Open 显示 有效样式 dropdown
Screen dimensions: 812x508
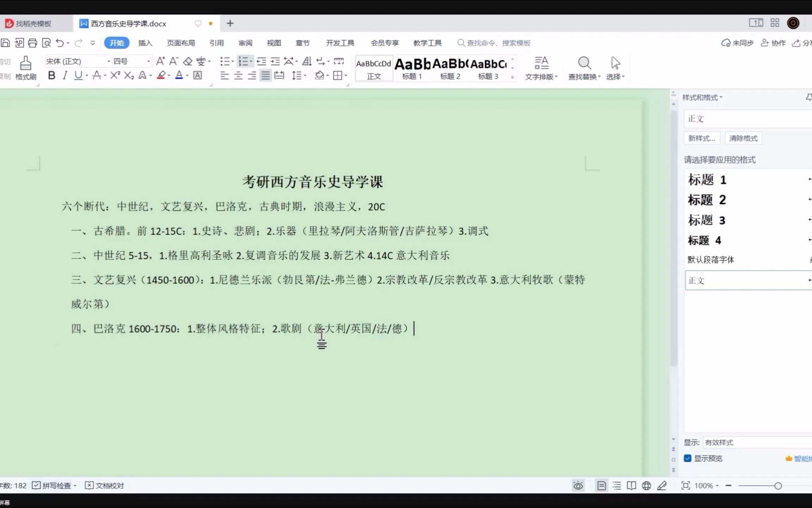pos(758,442)
